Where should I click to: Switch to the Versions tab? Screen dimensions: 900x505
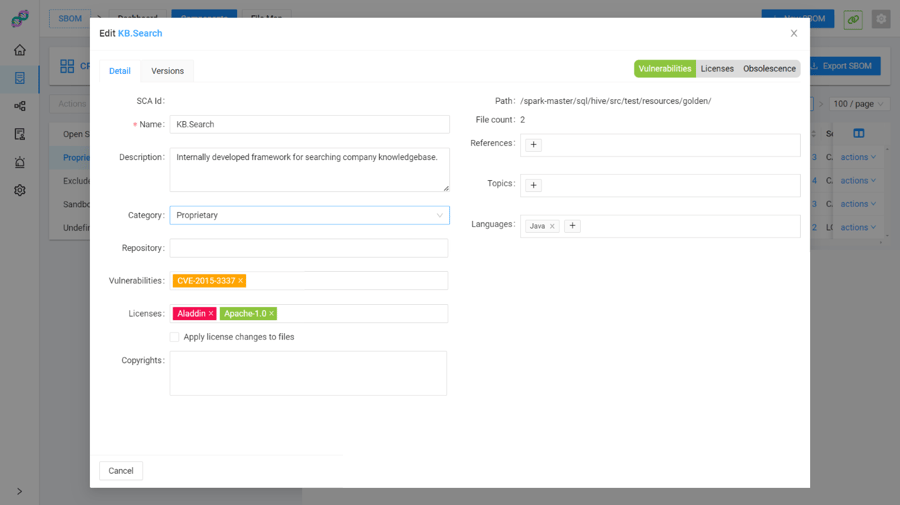pos(167,71)
